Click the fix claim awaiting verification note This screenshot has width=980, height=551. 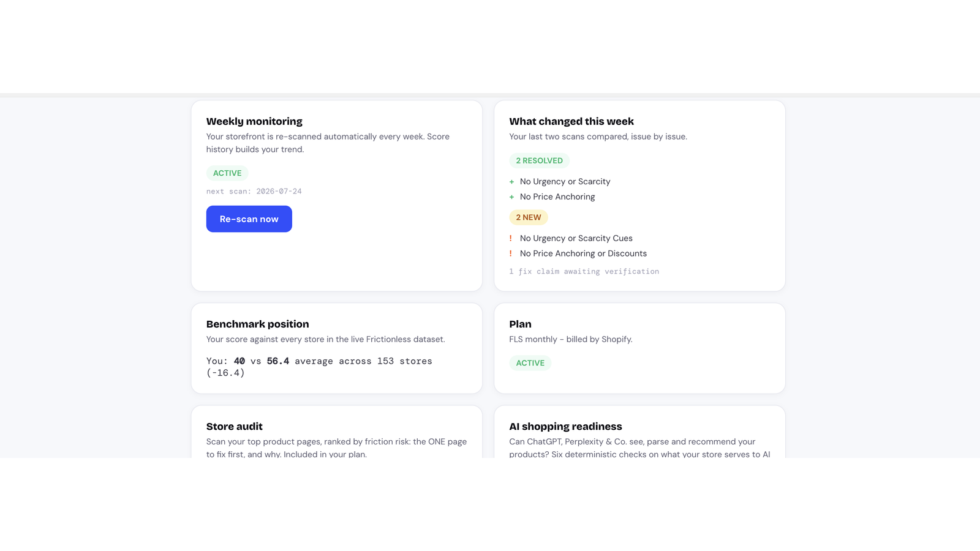pyautogui.click(x=584, y=271)
